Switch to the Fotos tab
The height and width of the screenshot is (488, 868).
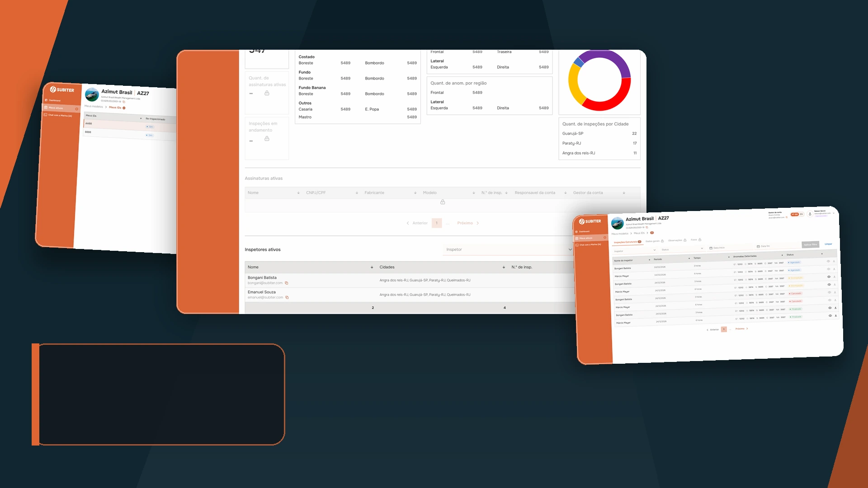[696, 239]
